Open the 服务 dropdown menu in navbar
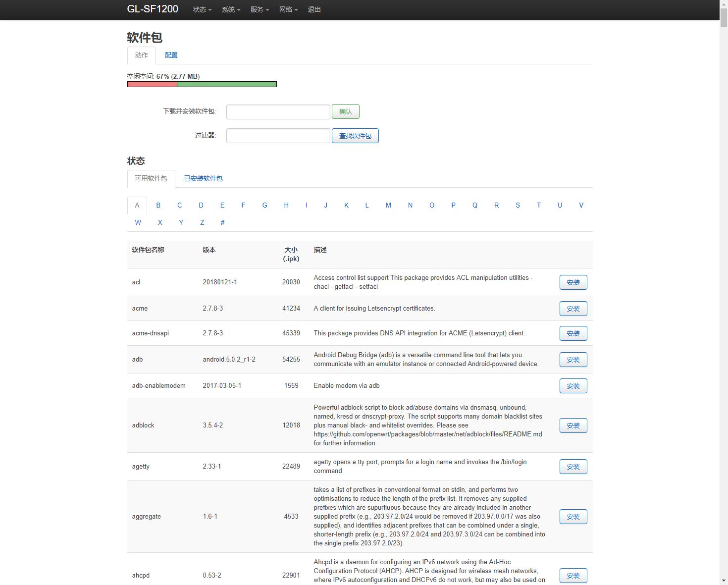The width and height of the screenshot is (728, 585). click(260, 9)
